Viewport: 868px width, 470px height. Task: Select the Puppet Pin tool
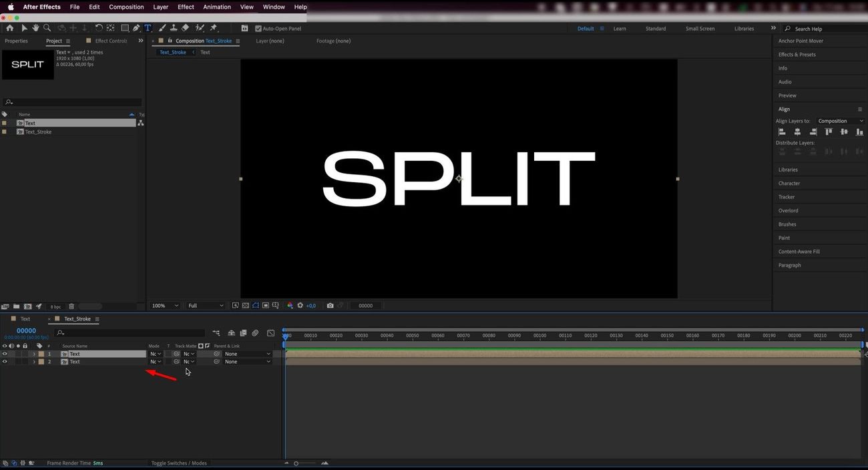tap(214, 28)
